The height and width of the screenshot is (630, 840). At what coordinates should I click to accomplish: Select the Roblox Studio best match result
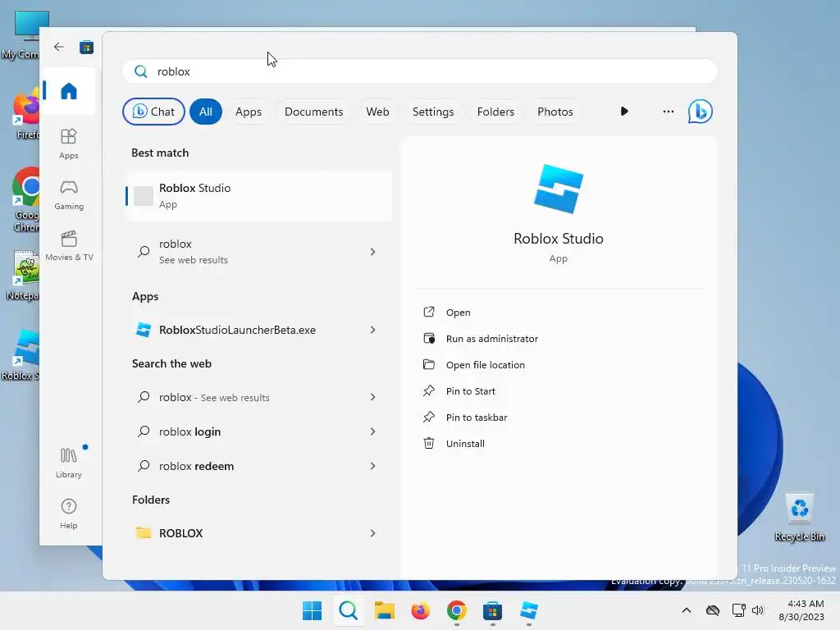(259, 195)
